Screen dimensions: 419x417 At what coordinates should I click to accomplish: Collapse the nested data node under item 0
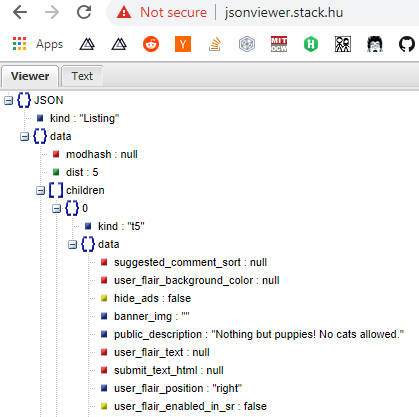72,244
